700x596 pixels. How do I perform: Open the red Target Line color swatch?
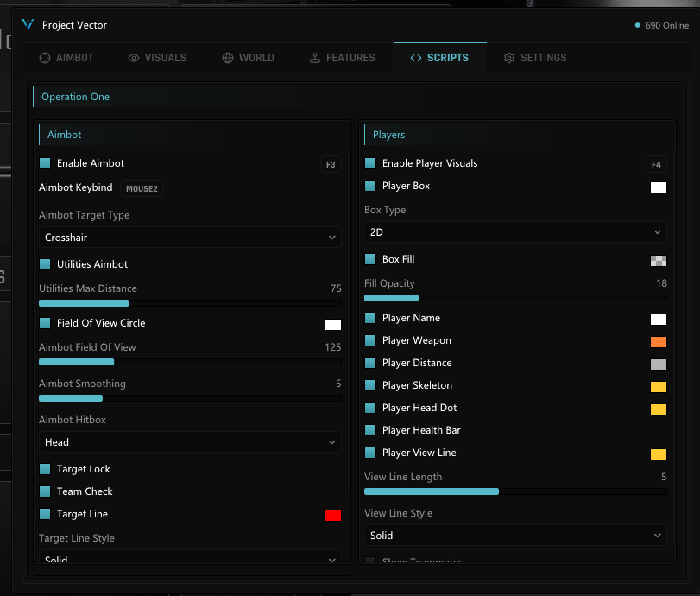pyautogui.click(x=333, y=516)
